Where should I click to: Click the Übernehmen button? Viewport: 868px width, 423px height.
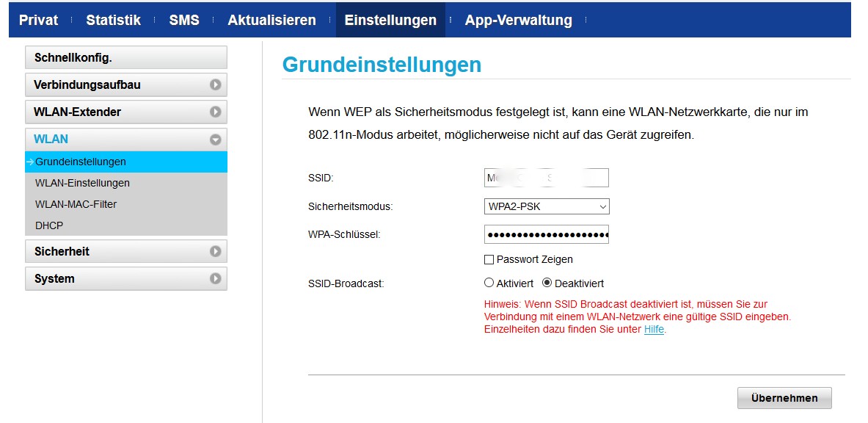(784, 397)
